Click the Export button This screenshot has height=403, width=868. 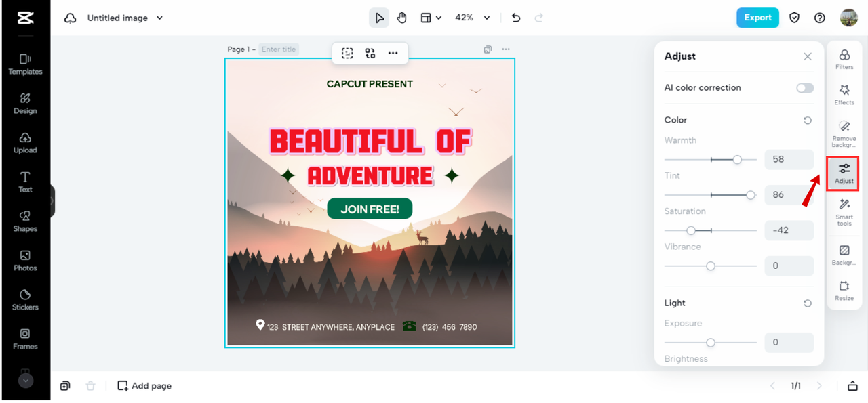(757, 18)
